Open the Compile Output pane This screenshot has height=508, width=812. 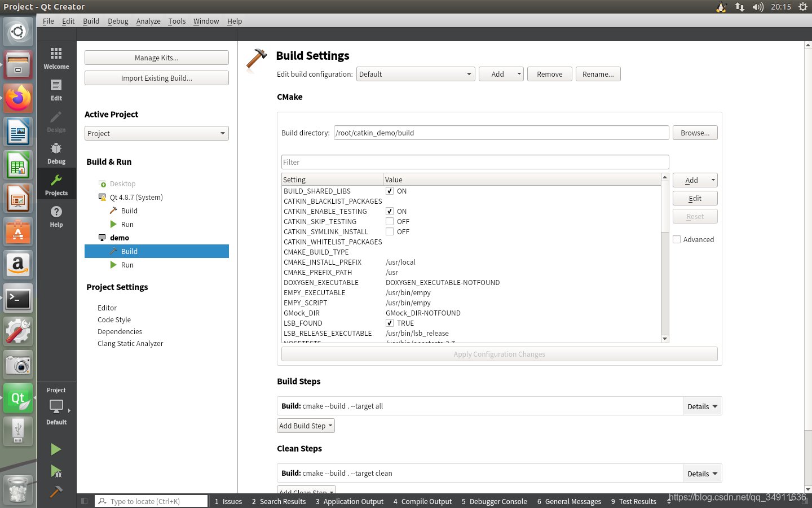422,501
